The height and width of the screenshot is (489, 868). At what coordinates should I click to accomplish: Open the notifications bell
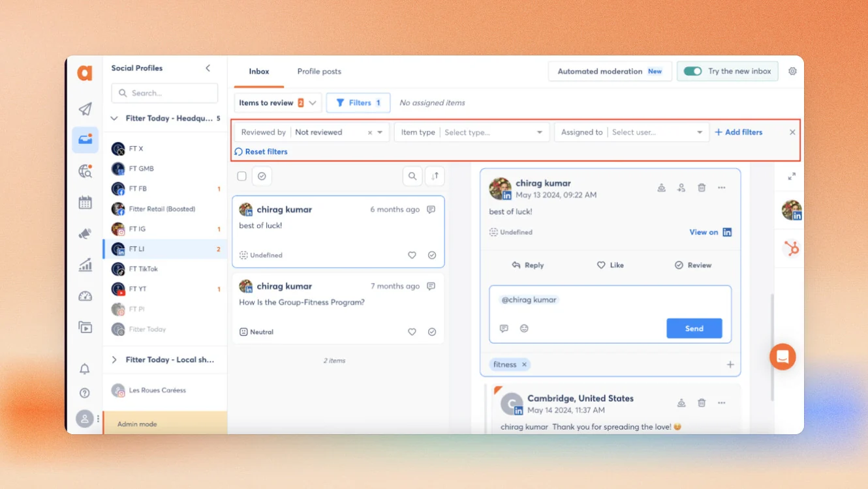(x=85, y=369)
